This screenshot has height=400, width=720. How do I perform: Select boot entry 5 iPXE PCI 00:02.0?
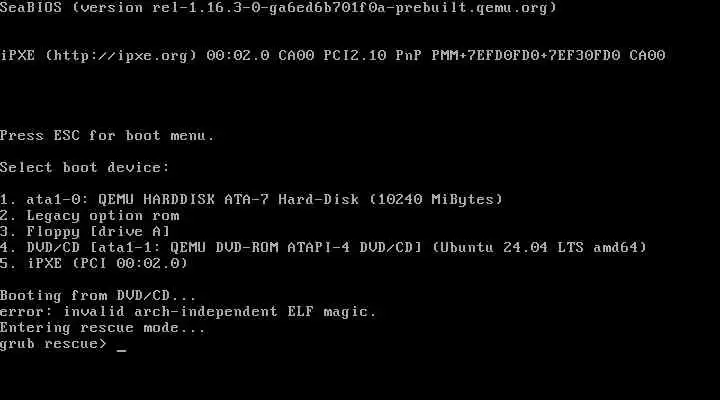(x=94, y=264)
